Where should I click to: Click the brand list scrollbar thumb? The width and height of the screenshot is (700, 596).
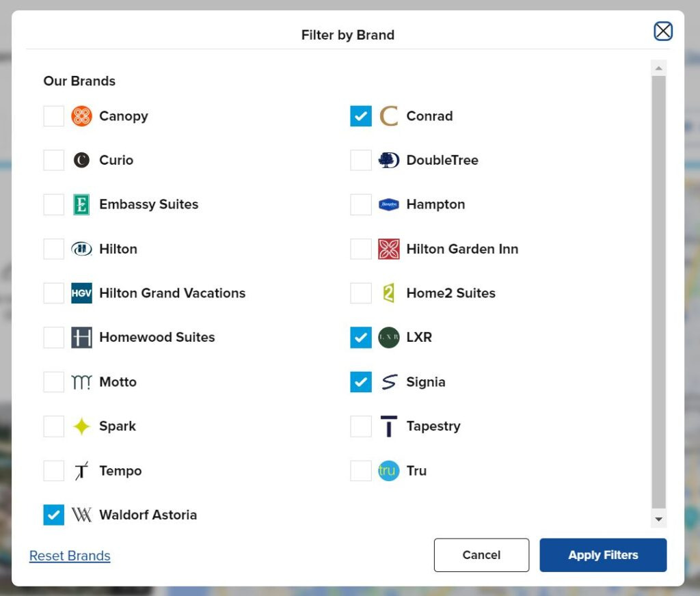[658, 292]
